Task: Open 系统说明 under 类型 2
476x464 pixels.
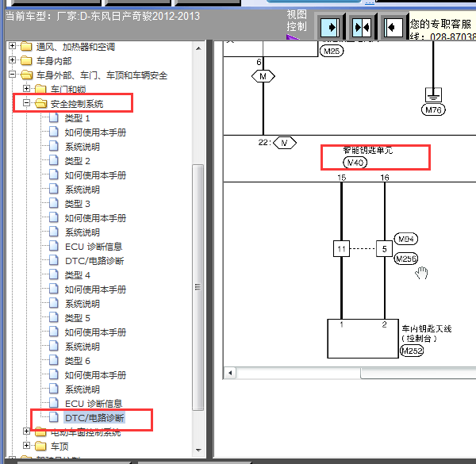Action: (83, 190)
